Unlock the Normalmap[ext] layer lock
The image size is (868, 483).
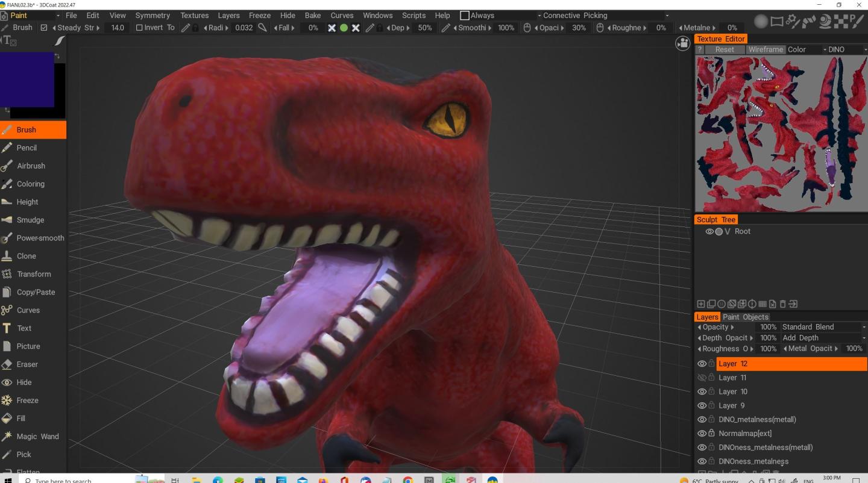click(711, 434)
